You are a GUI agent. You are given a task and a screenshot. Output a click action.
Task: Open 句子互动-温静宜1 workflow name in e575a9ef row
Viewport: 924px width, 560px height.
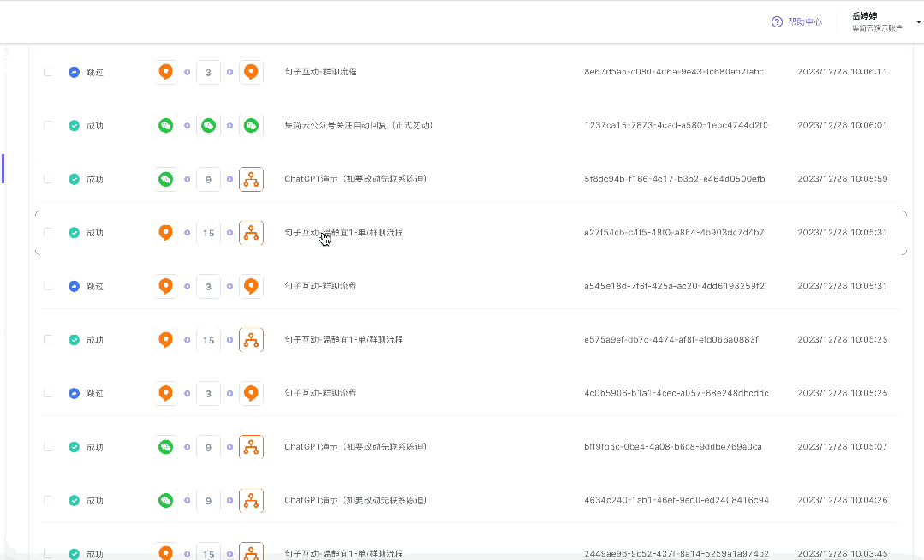[x=343, y=340]
